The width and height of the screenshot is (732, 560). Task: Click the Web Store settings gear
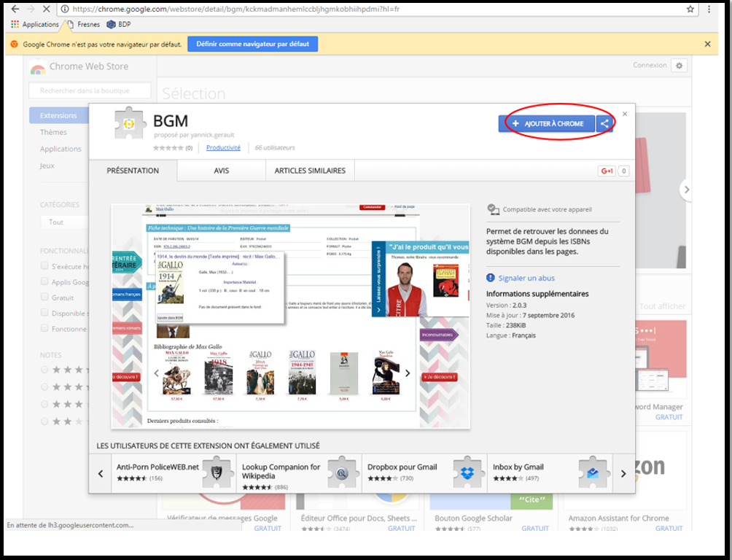pyautogui.click(x=680, y=66)
